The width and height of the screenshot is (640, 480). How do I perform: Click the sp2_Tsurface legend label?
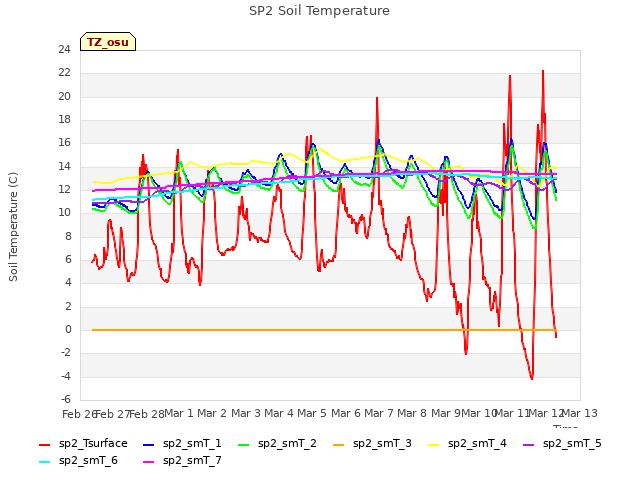(93, 443)
